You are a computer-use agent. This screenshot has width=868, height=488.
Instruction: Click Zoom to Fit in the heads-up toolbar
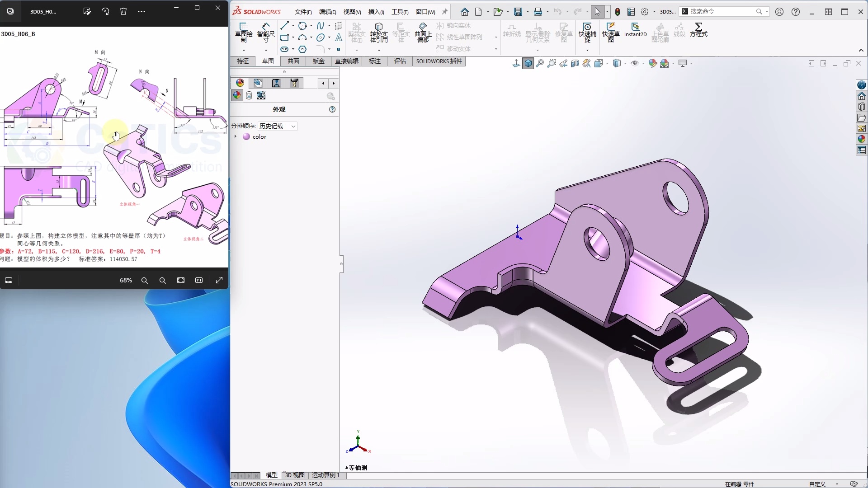pos(539,63)
